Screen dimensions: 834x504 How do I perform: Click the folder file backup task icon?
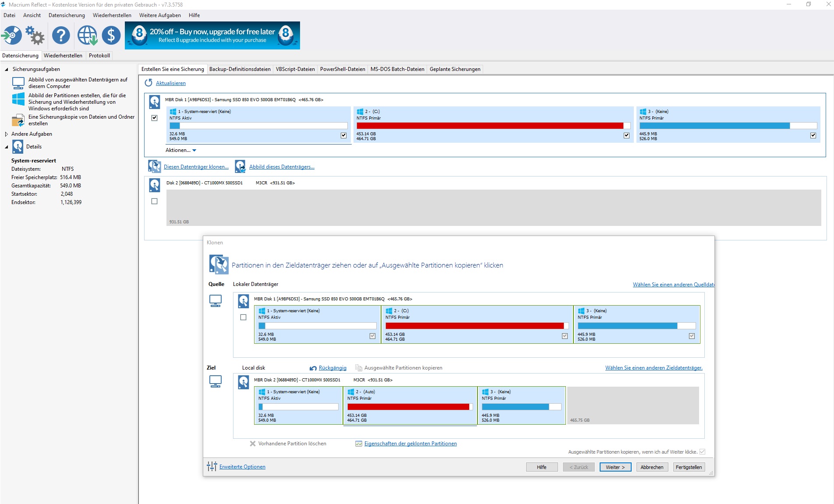pos(18,120)
